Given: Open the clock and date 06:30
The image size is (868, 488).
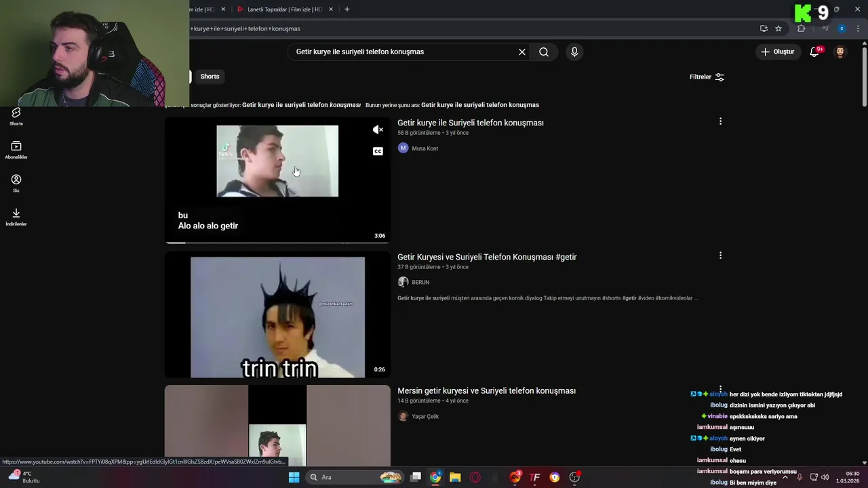Looking at the screenshot, I should (848, 477).
